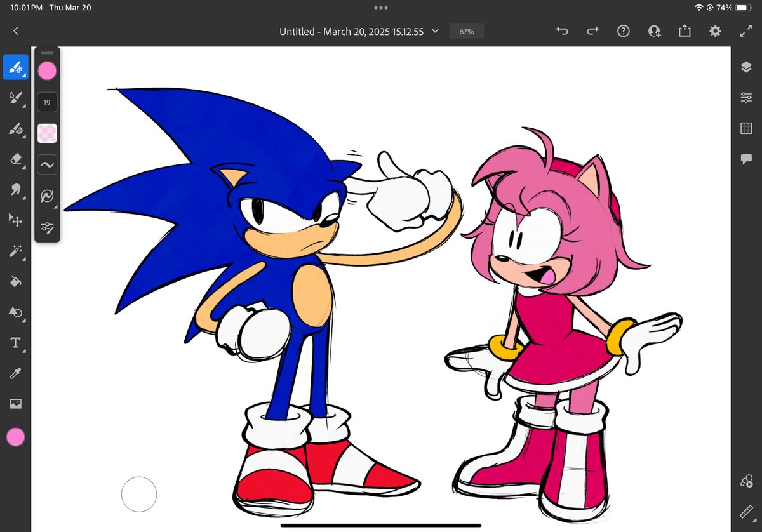Open the Layer properties panel
The width and height of the screenshot is (762, 532).
[x=746, y=98]
